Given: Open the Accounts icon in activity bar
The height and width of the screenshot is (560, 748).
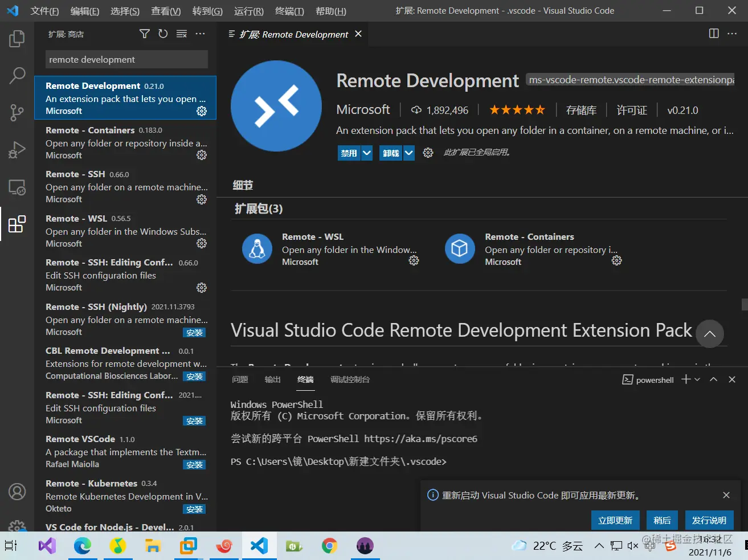Looking at the screenshot, I should point(17,491).
